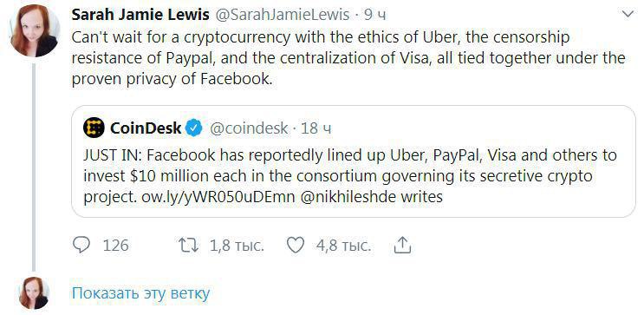Screen dimensions: 644x315
Task: Click the CoinDesk account name
Action: click(146, 128)
